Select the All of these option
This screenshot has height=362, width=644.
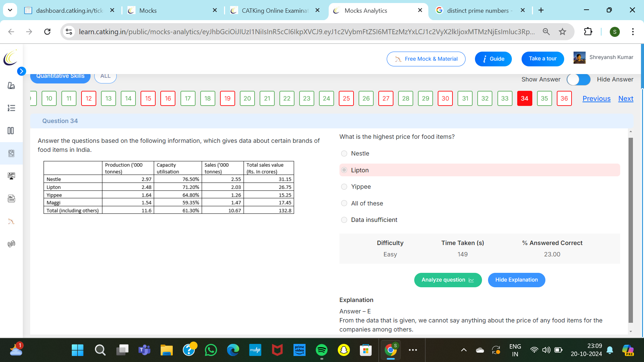[344, 203]
